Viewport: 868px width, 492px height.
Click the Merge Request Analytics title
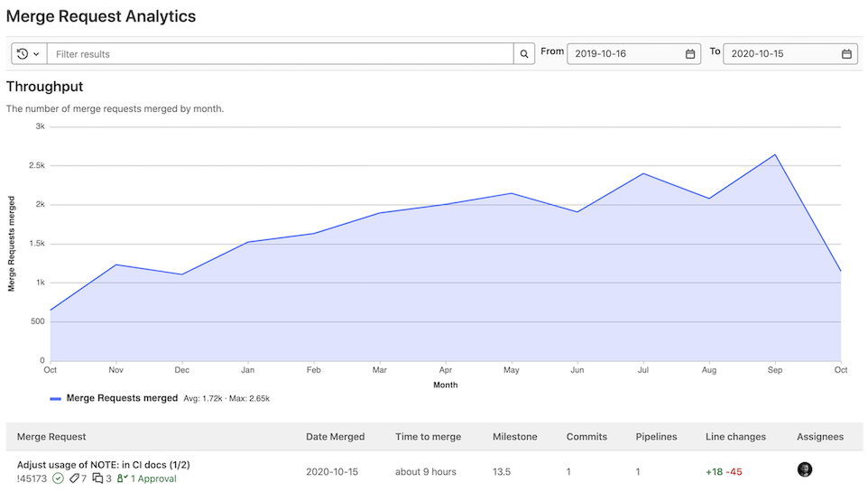(x=101, y=16)
